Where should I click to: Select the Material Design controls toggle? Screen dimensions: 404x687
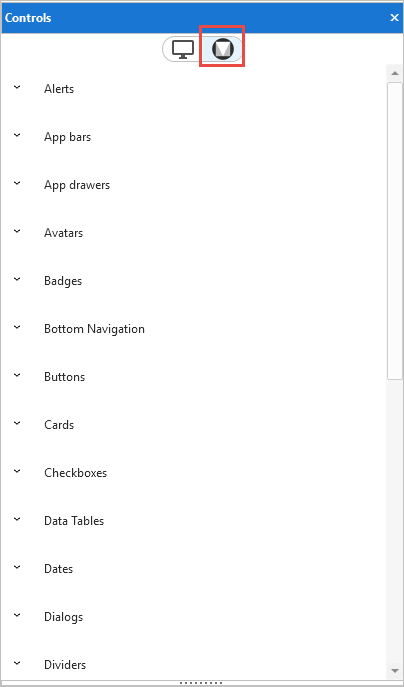pos(223,49)
